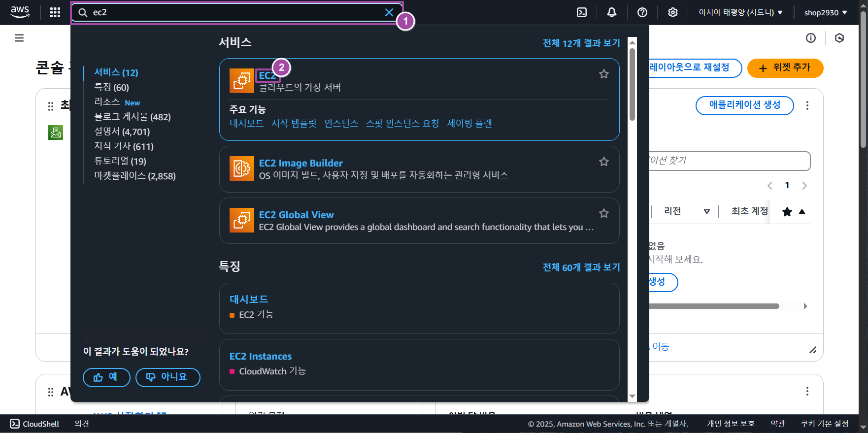The height and width of the screenshot is (433, 868).
Task: Open 쿠키 기본 설정 link
Action: click(x=825, y=424)
